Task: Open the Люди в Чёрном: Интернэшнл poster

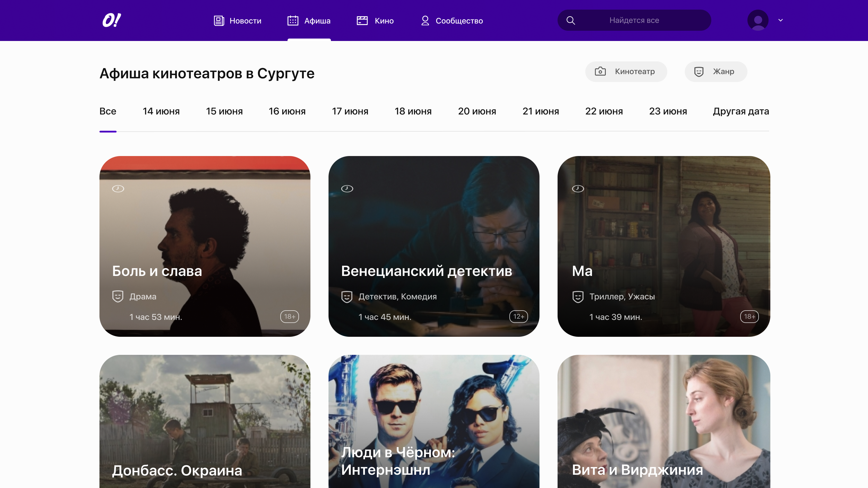Action: point(434,421)
